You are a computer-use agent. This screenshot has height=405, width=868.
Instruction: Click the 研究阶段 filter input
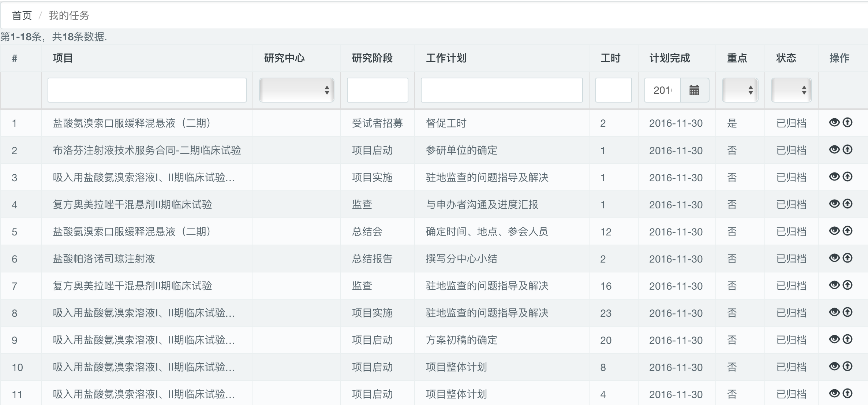click(378, 90)
